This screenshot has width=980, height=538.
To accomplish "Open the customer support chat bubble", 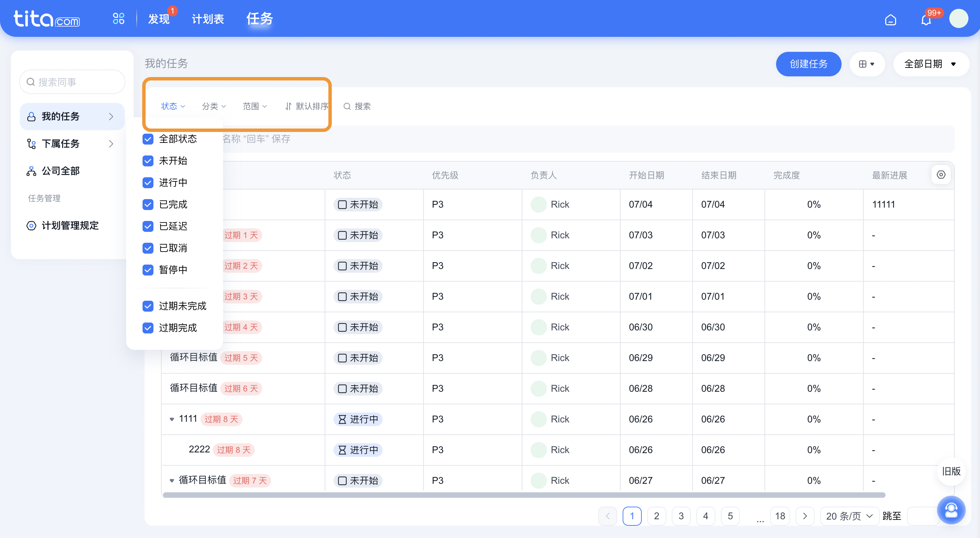I will click(x=951, y=510).
